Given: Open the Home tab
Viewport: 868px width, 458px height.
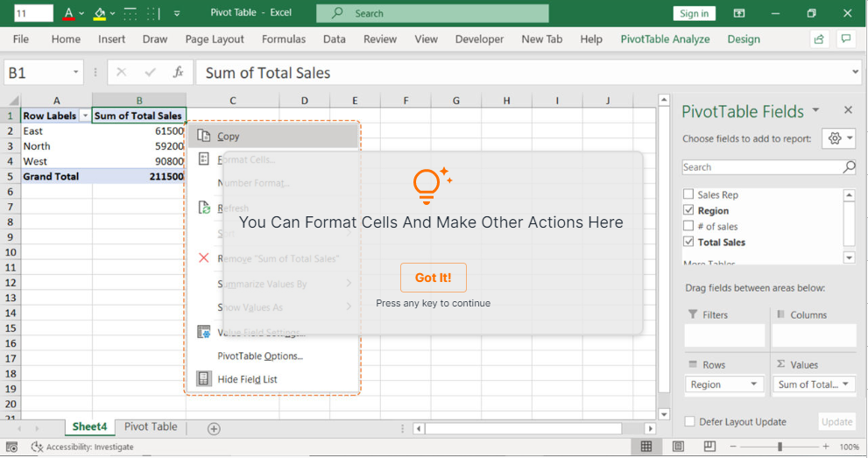Looking at the screenshot, I should click(x=66, y=39).
